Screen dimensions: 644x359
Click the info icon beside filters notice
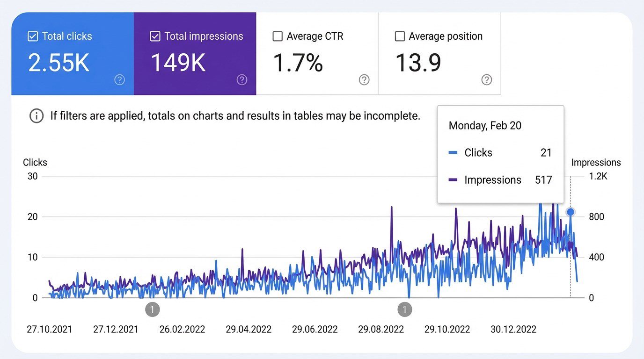[x=37, y=116]
